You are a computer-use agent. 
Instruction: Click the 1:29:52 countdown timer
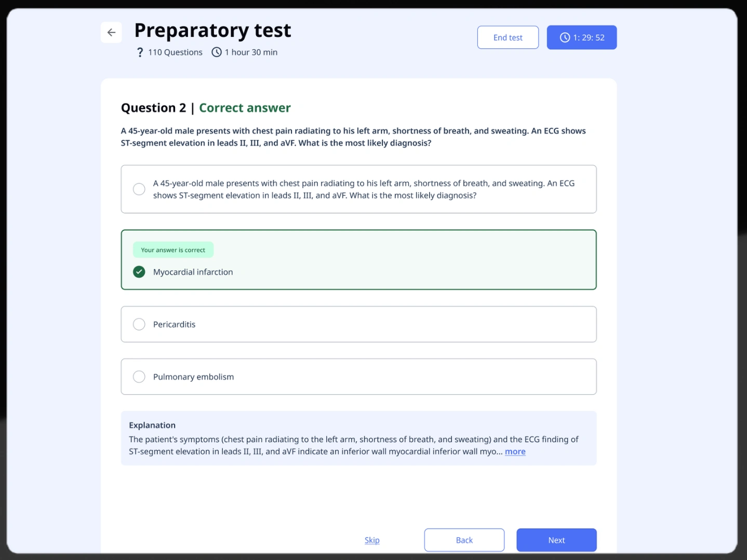[x=589, y=37]
